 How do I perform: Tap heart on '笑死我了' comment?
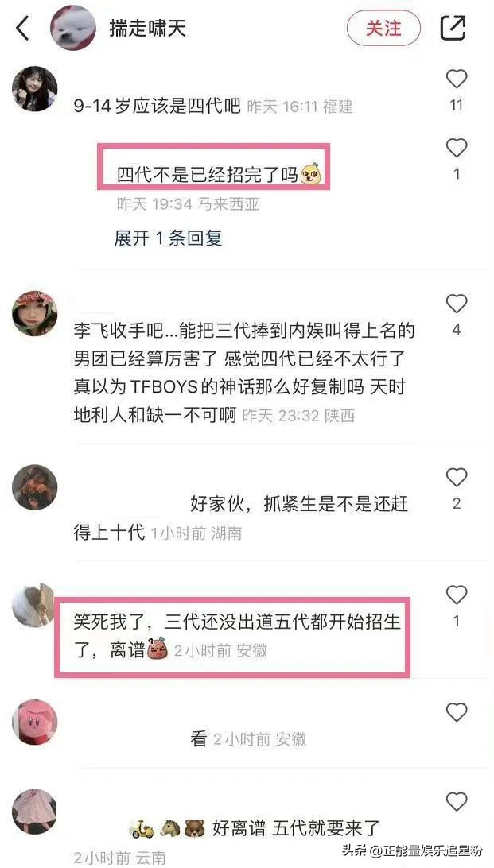(457, 595)
